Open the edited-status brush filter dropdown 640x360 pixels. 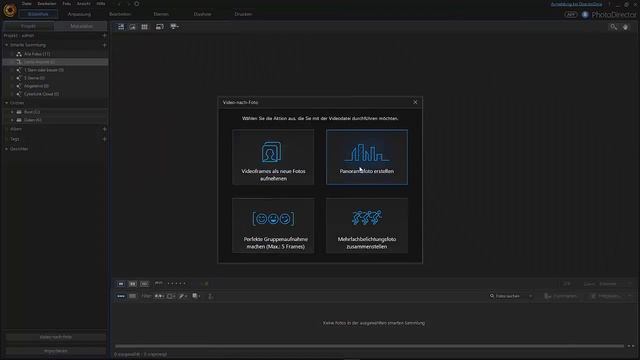[183, 296]
